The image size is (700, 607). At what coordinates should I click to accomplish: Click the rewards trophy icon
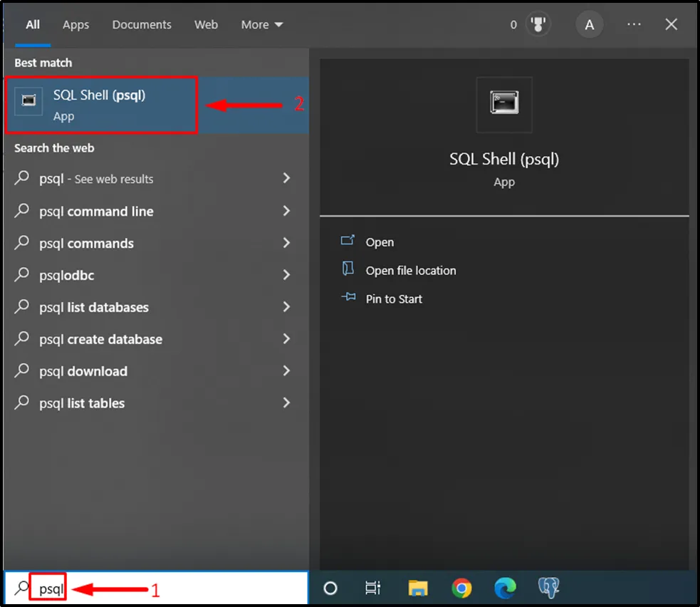(538, 25)
